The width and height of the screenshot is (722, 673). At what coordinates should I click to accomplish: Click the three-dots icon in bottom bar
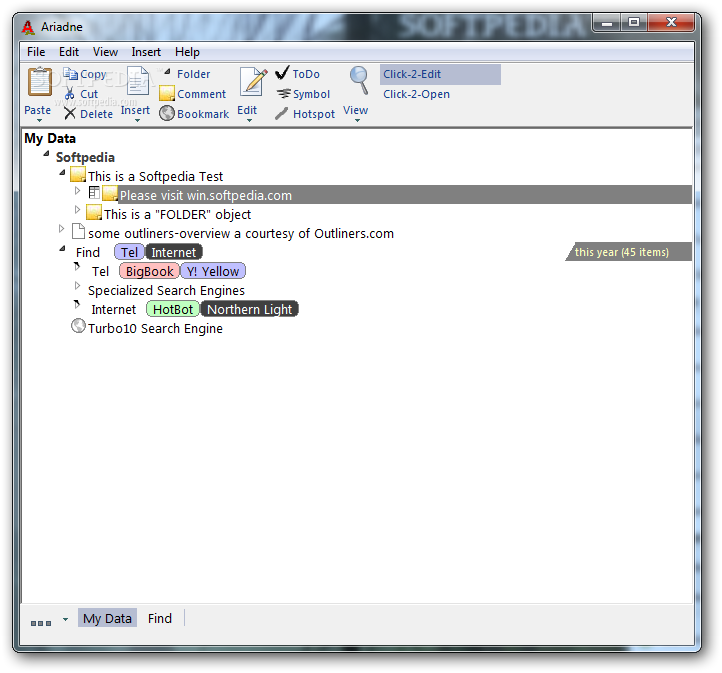pyautogui.click(x=41, y=623)
